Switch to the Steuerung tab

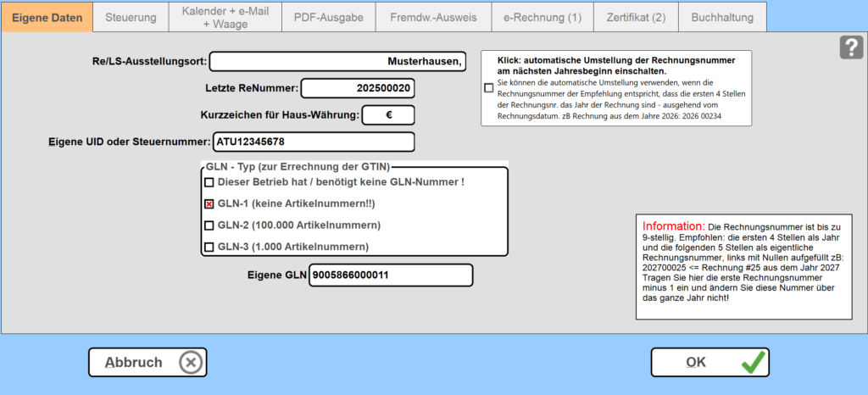[x=131, y=17]
